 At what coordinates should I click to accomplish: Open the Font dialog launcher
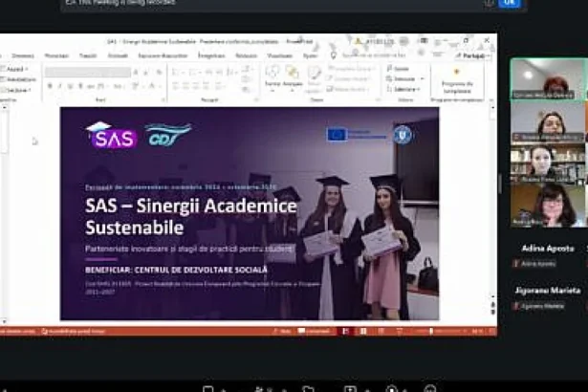[x=163, y=99]
